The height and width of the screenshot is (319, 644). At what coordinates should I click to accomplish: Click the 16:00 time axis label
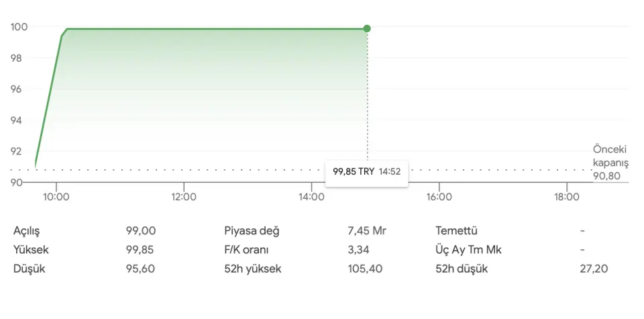tap(439, 197)
